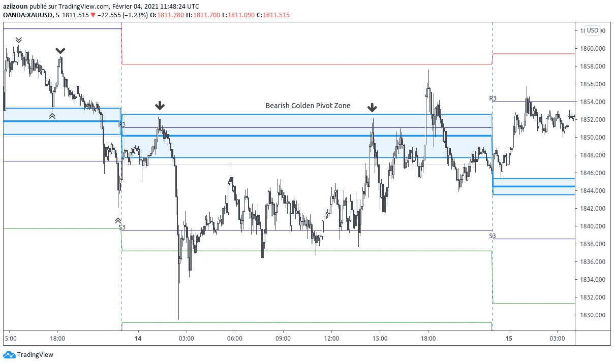Click the S3 label near the 1838.5 line
Image resolution: width=614 pixels, height=364 pixels.
click(x=493, y=236)
